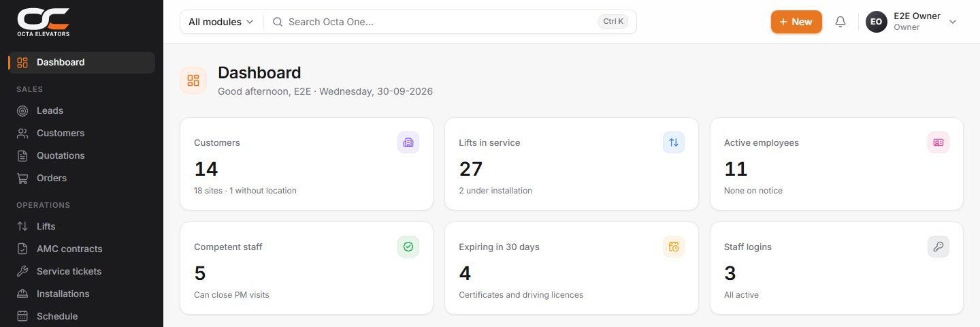Open the Dashboard menu item
The width and height of the screenshot is (980, 327).
[82, 63]
